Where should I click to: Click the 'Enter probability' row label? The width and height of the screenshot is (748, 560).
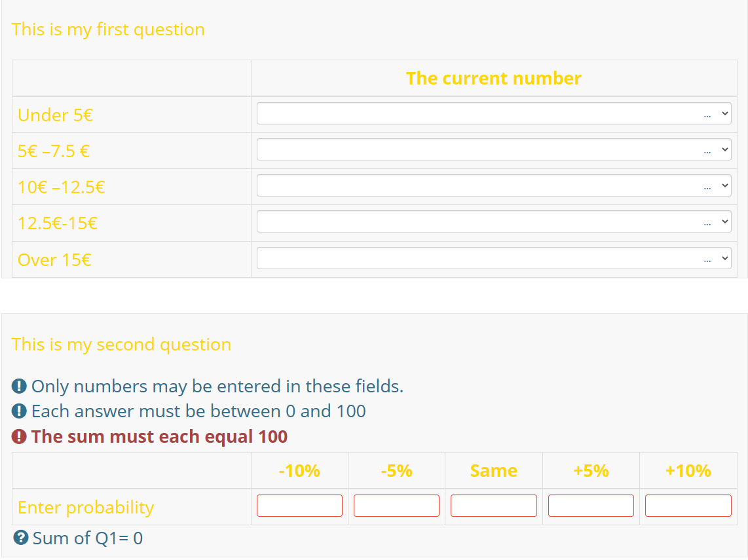pyautogui.click(x=86, y=508)
